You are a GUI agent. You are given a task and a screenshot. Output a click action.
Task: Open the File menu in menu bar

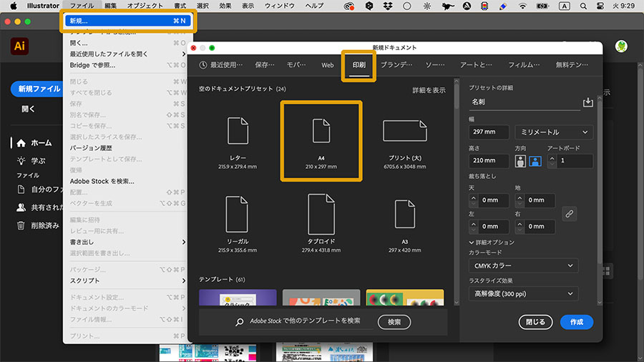pos(82,6)
